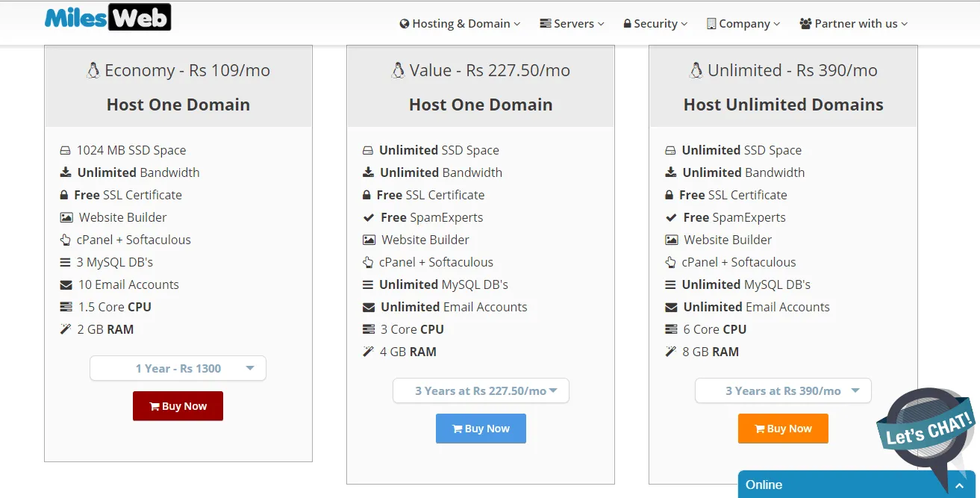Open the 1 Year - Rs 1300 billing dropdown
Image resolution: width=980 pixels, height=498 pixels.
pos(178,368)
